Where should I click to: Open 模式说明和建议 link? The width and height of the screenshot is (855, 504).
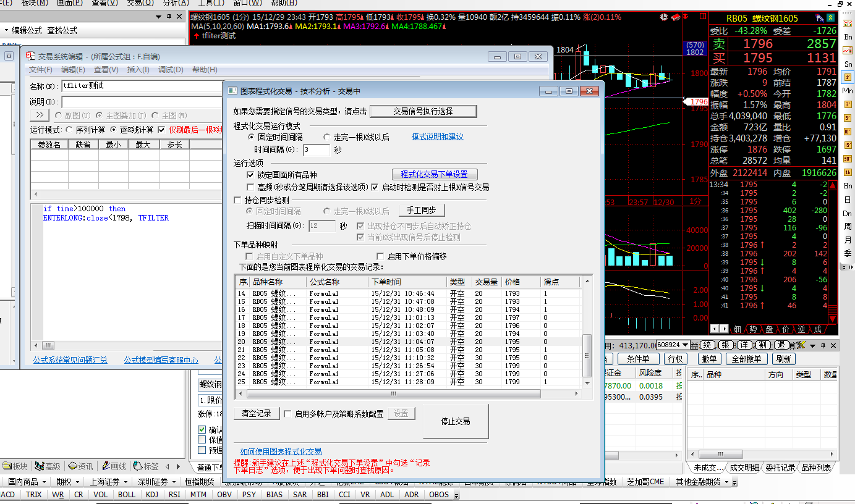coord(438,136)
